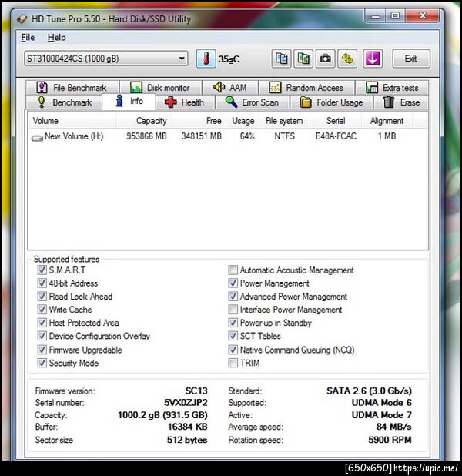
Task: Click the 5900 RPM rotation speed value
Action: 390,440
